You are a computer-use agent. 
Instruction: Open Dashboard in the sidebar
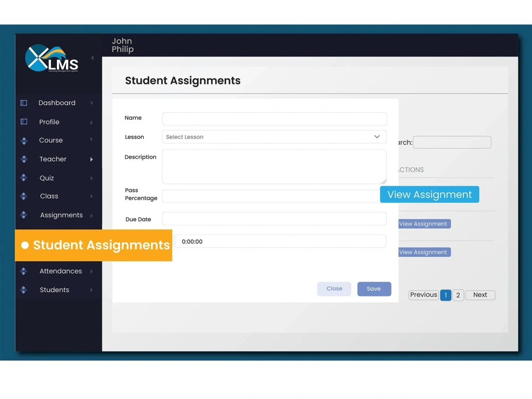pos(57,103)
